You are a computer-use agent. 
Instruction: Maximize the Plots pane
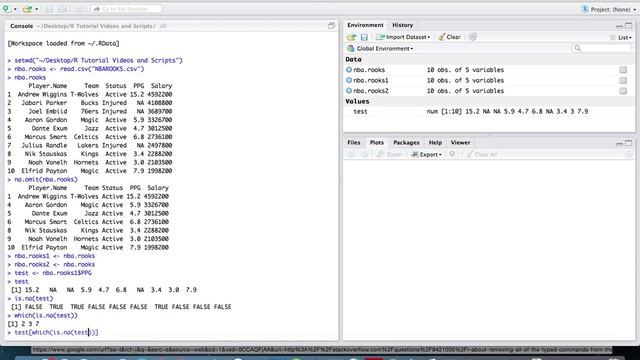pyautogui.click(x=629, y=143)
